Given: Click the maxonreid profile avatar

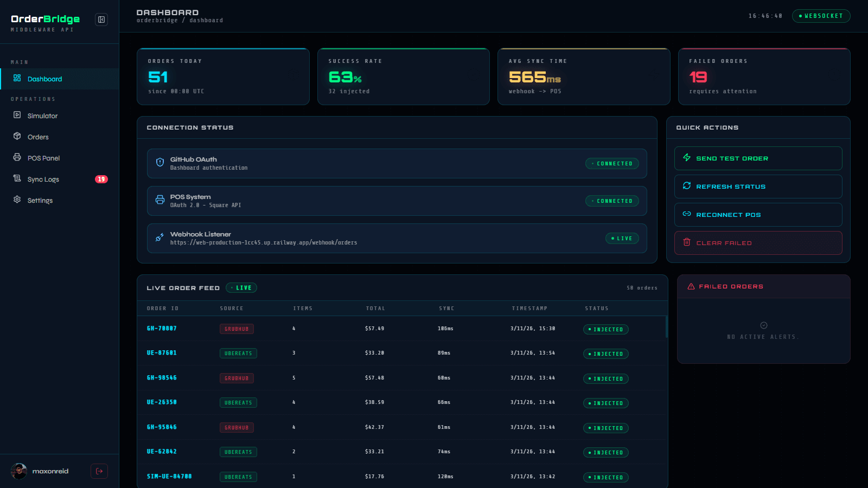Looking at the screenshot, I should coord(18,471).
